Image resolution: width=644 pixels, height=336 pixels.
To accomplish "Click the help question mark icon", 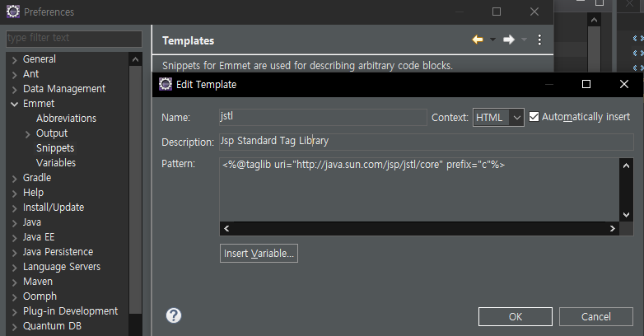I will pyautogui.click(x=174, y=315).
